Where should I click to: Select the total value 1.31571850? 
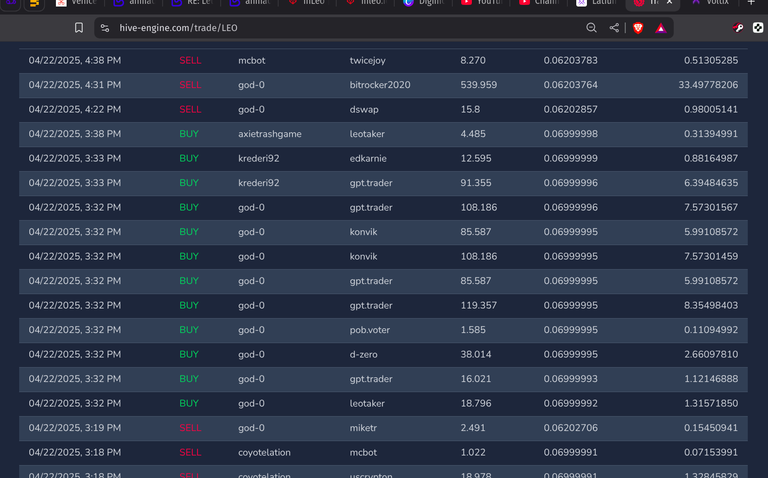711,404
